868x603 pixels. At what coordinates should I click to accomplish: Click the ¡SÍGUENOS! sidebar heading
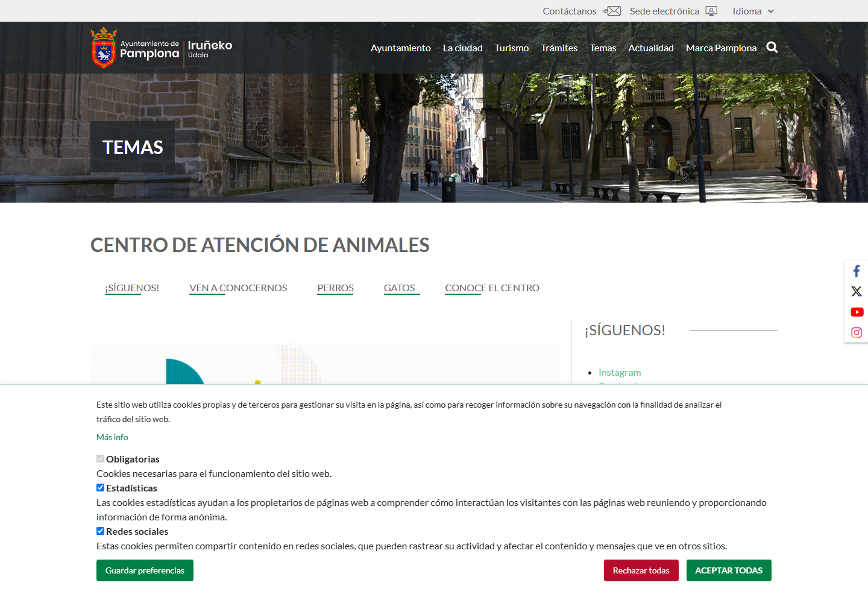625,330
